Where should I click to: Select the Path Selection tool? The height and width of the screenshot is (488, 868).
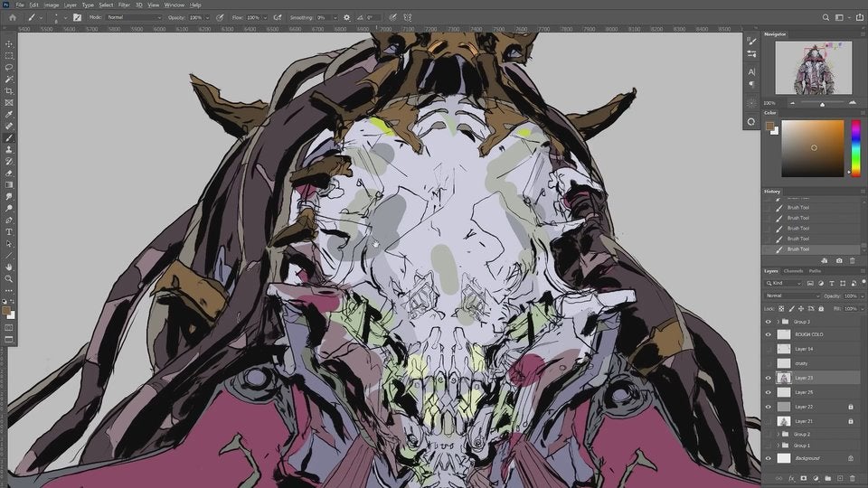(x=9, y=243)
